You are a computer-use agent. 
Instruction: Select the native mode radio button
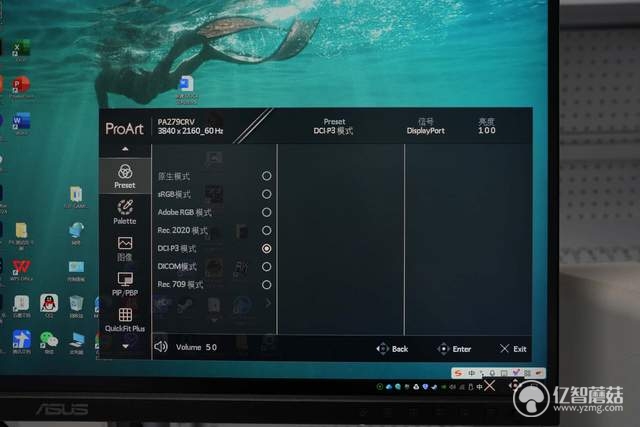click(267, 176)
